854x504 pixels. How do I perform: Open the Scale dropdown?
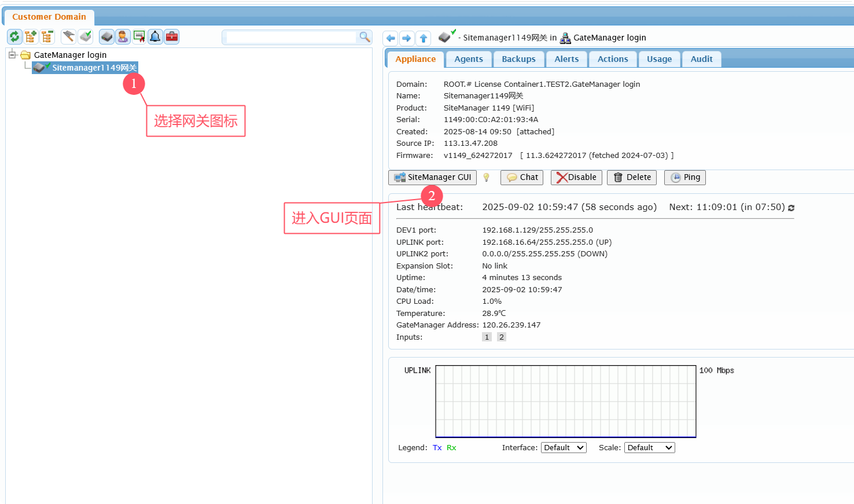tap(649, 448)
